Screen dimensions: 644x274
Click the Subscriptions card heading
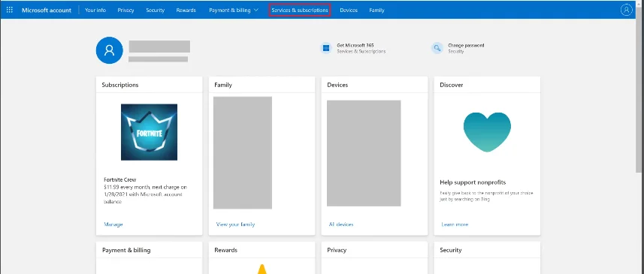pyautogui.click(x=120, y=85)
